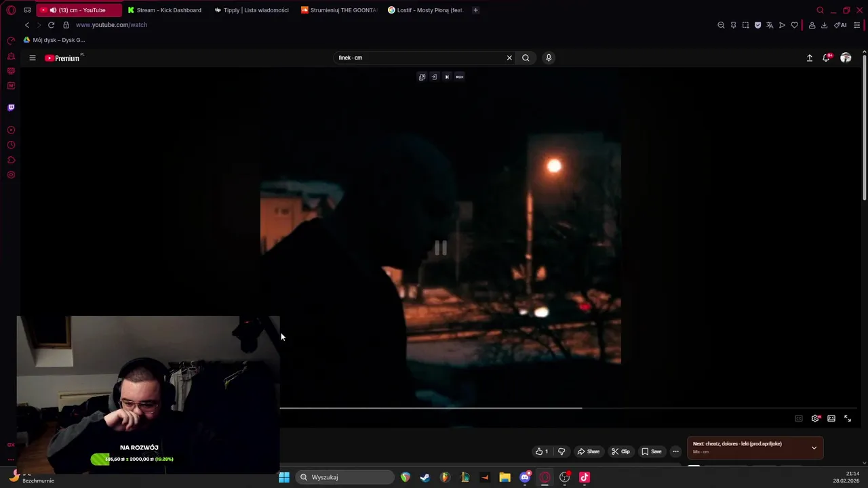Open File Explorer from the taskbar
Image resolution: width=868 pixels, height=488 pixels.
coord(505,477)
